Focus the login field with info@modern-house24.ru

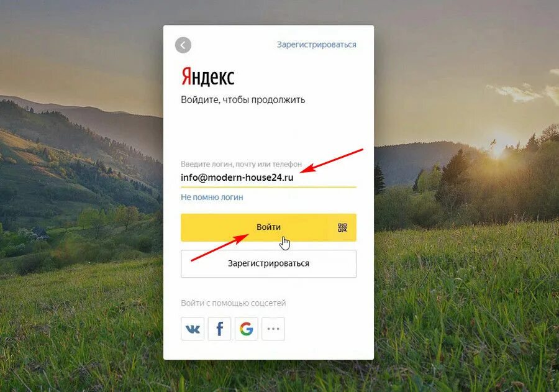pos(268,178)
